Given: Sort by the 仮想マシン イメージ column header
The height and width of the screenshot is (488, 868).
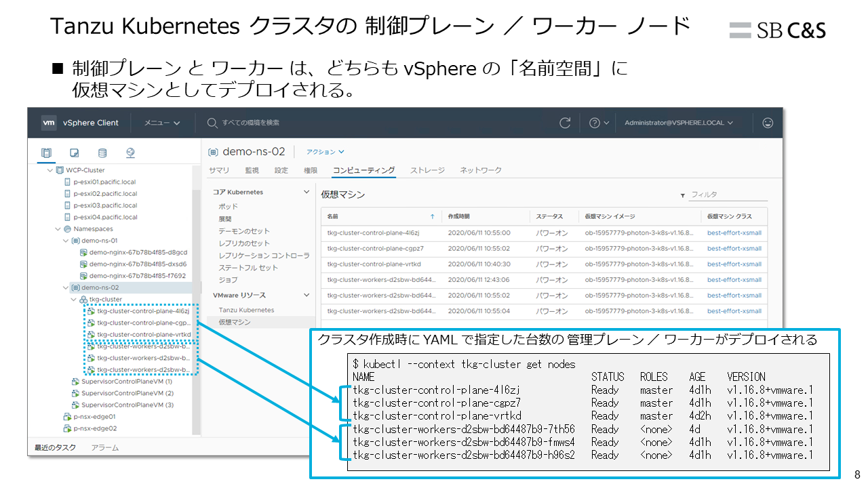Looking at the screenshot, I should click(x=610, y=216).
